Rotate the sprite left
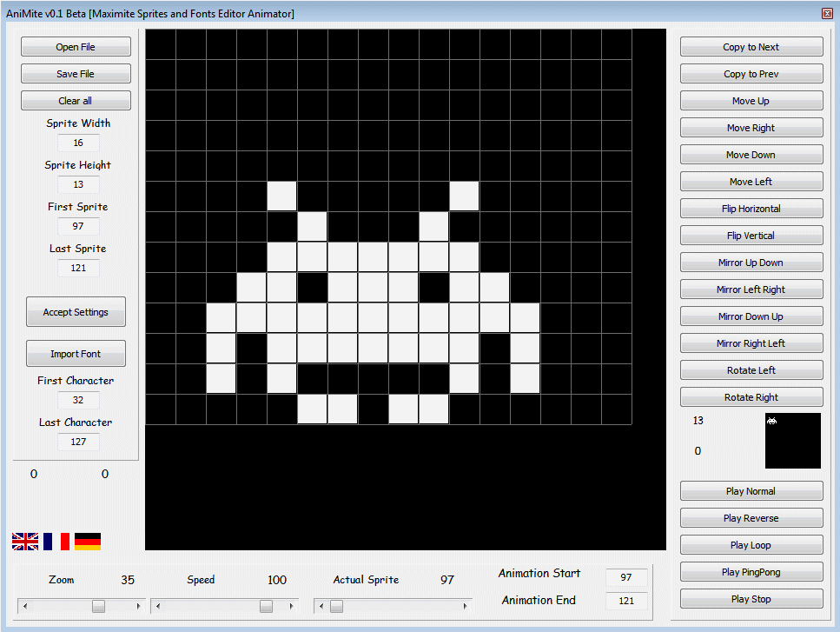 tap(751, 370)
